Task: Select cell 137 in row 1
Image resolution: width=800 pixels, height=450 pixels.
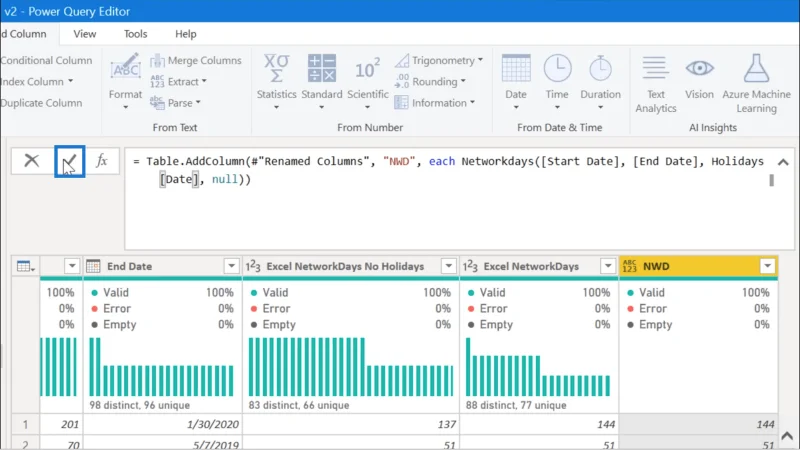Action: [x=351, y=424]
